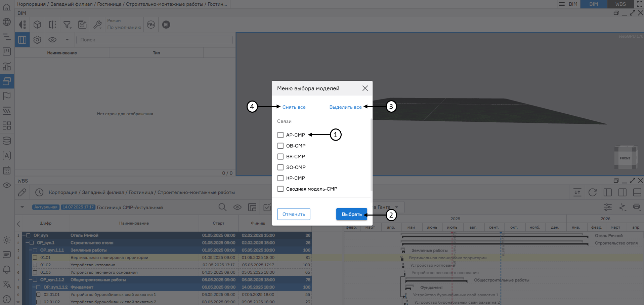The image size is (644, 305).
Task: Click the gear settings icon above the Наименование column
Action: [x=37, y=39]
